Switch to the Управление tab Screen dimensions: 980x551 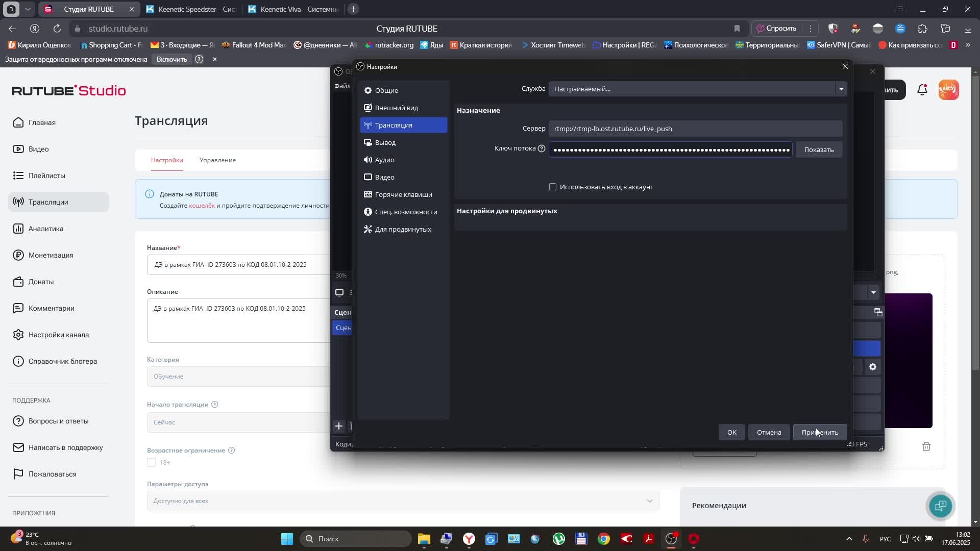click(x=217, y=160)
